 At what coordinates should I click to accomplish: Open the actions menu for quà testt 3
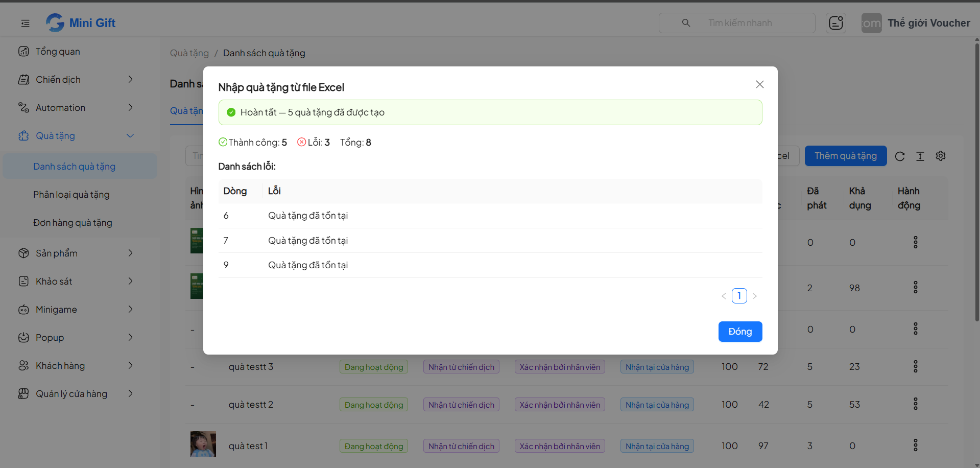[915, 366]
